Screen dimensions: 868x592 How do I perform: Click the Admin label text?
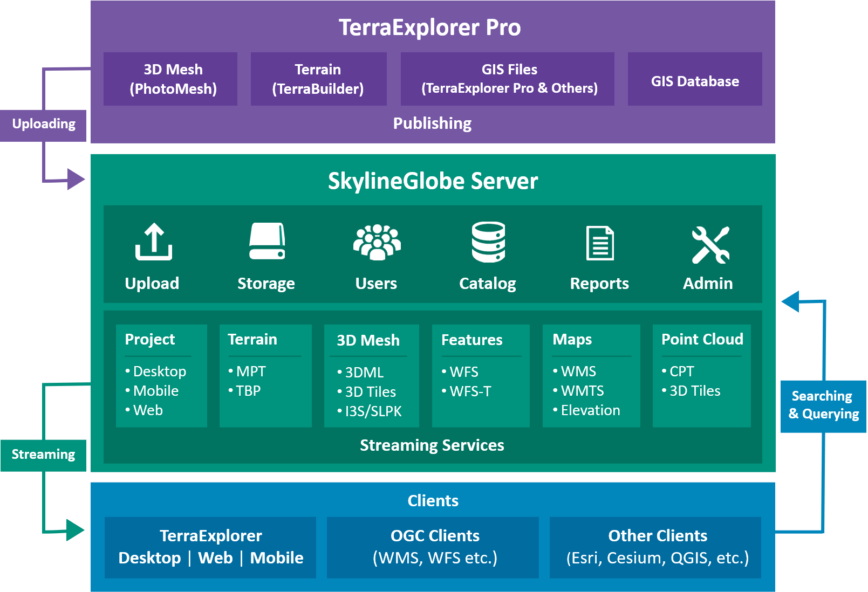pyautogui.click(x=708, y=284)
